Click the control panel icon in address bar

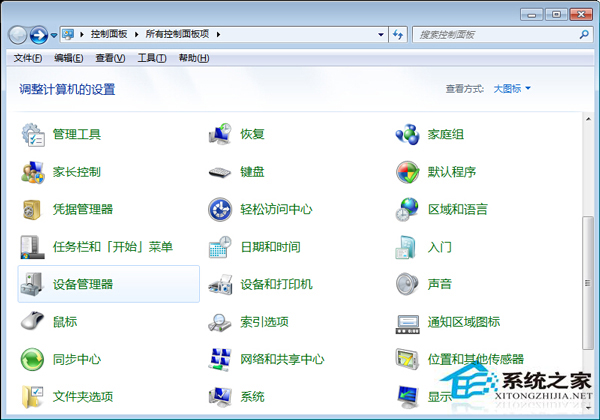pos(68,34)
